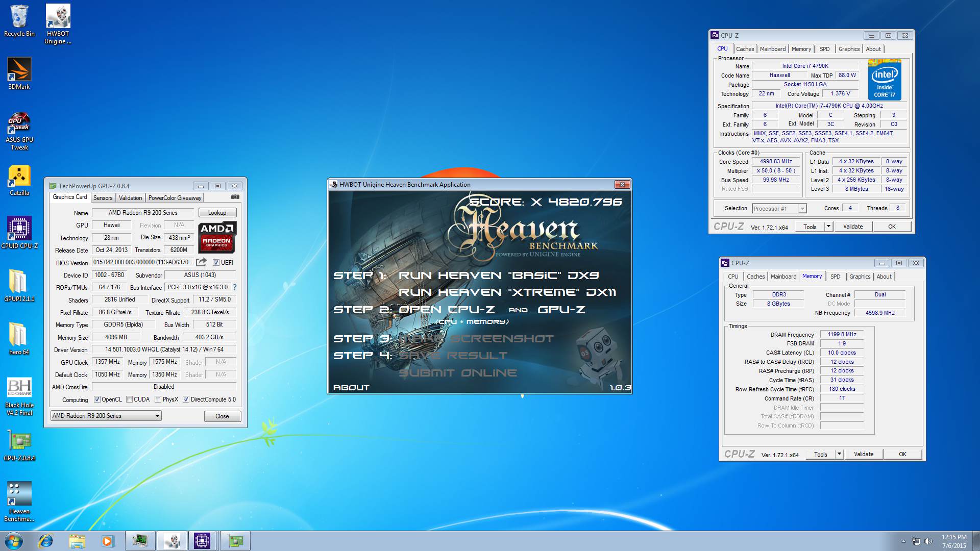Click the Core Speed 4998.83 MHz value
This screenshot has height=551, width=980.
click(x=776, y=161)
